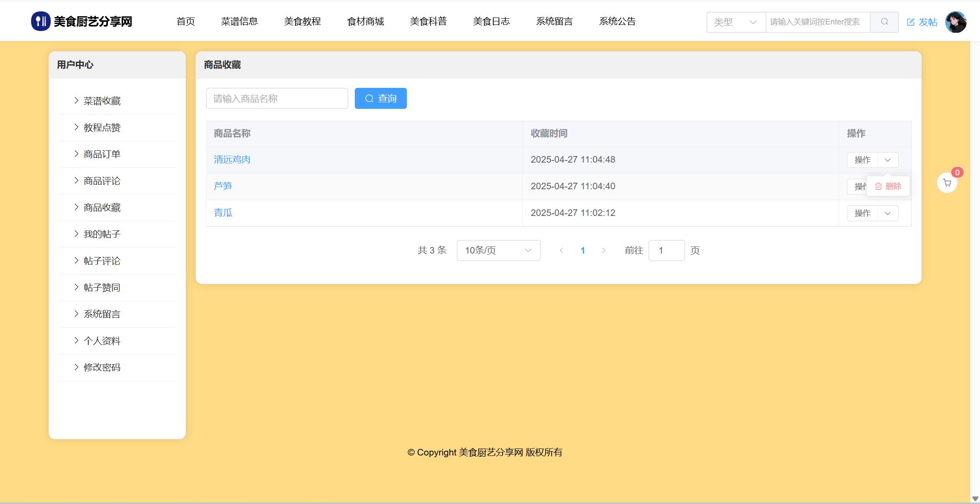Go to previous page arrow
This screenshot has height=504, width=980.
tap(561, 250)
